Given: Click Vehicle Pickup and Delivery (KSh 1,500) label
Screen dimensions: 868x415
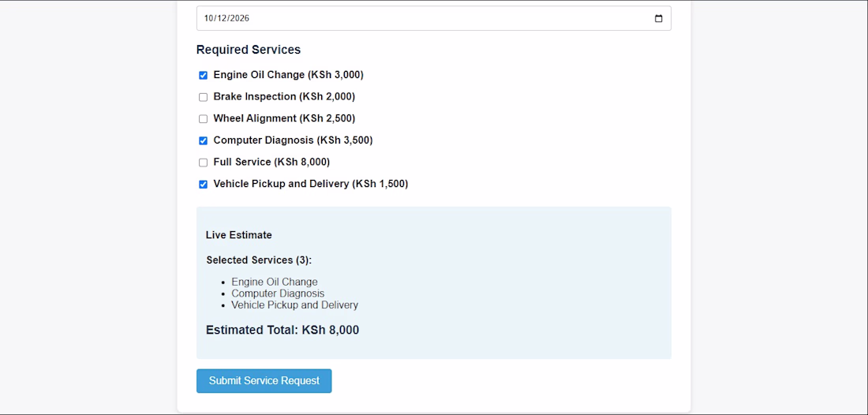Looking at the screenshot, I should click(311, 184).
